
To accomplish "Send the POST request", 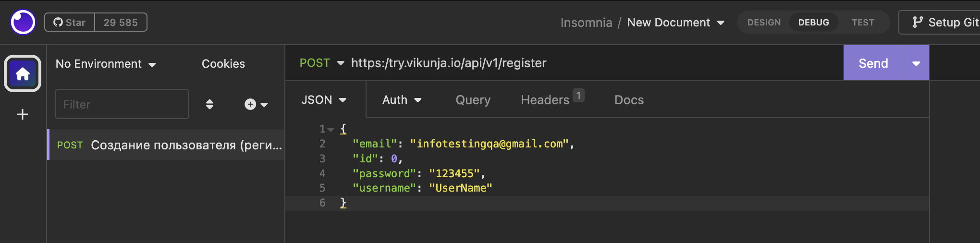I will click(873, 63).
